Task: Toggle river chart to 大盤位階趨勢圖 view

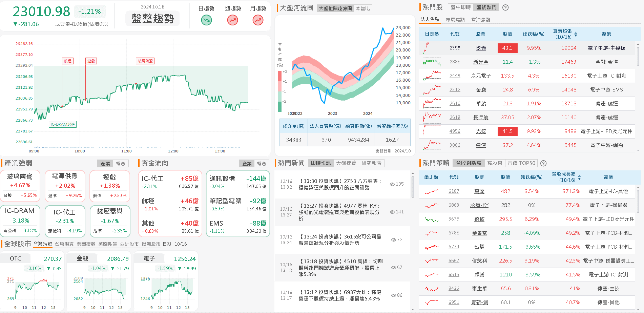Action: tap(335, 8)
